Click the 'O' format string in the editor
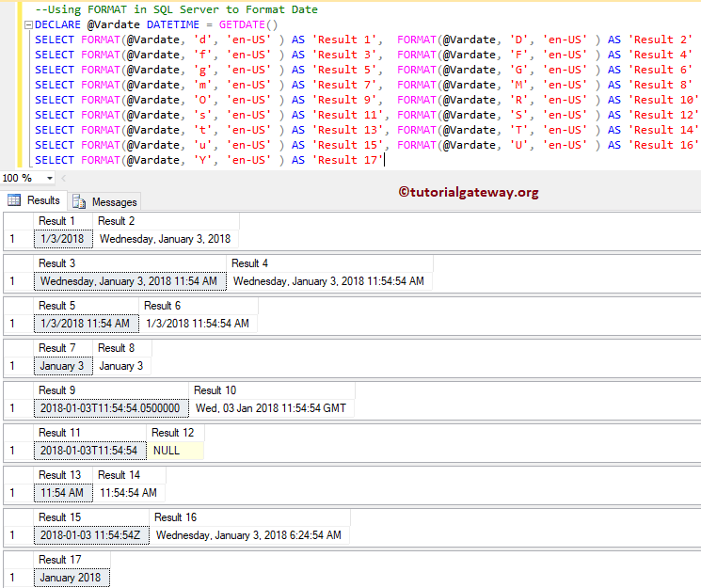Viewport: 701px width, 588px height. [x=202, y=100]
